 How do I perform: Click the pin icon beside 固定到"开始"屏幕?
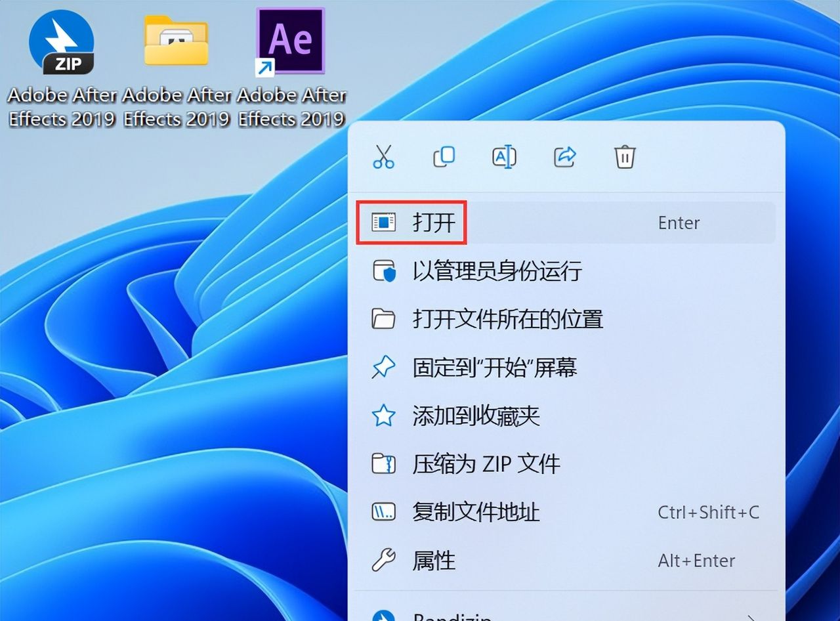coord(385,367)
